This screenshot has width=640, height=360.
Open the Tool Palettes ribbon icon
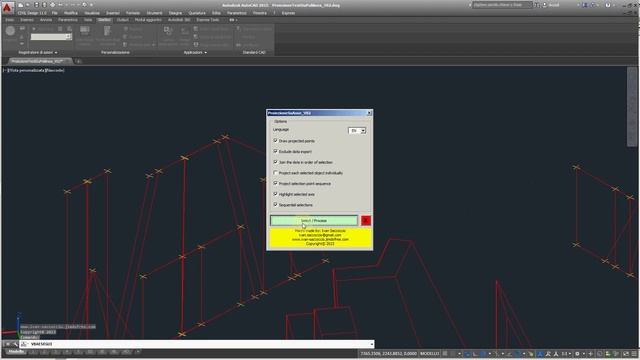click(107, 31)
